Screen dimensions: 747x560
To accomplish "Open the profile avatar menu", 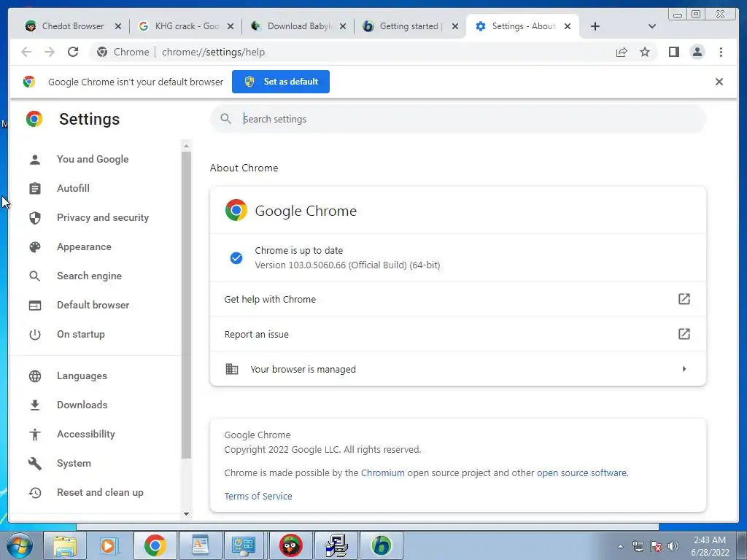I will (697, 52).
